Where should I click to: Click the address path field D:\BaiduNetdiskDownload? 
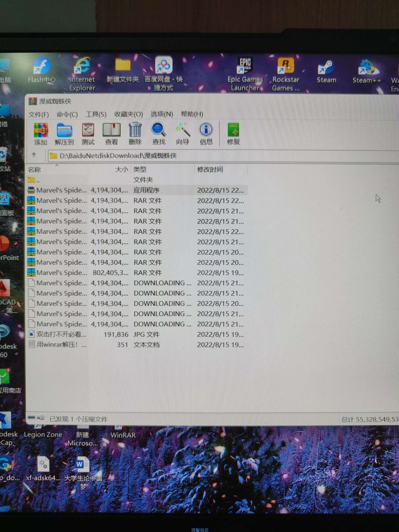[x=223, y=156]
